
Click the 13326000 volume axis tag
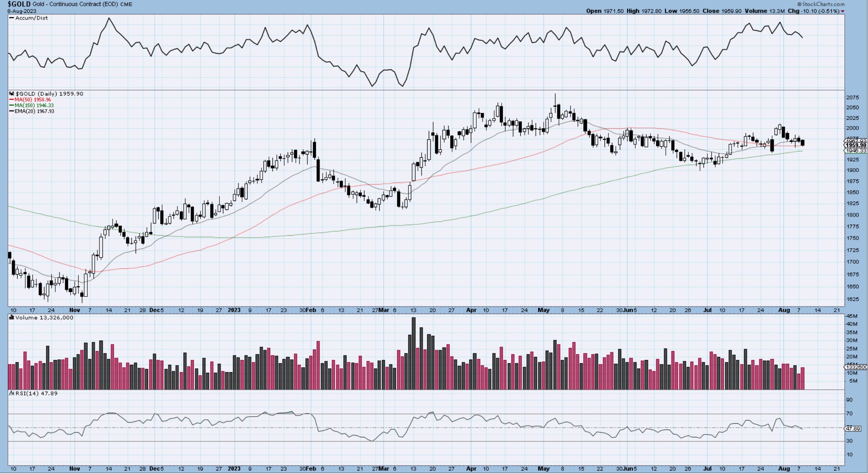(856, 367)
